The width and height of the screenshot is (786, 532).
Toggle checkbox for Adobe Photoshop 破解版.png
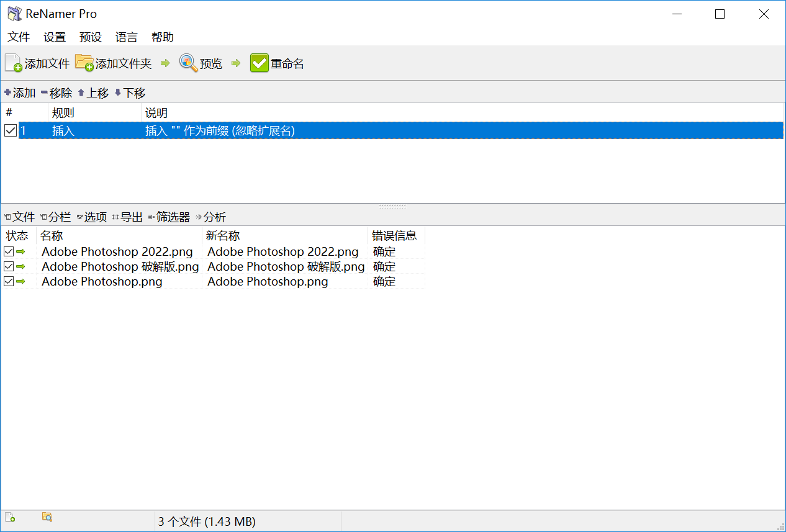point(9,266)
